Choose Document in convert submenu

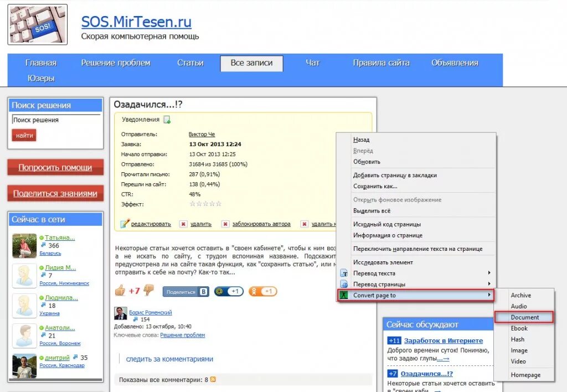(x=524, y=317)
